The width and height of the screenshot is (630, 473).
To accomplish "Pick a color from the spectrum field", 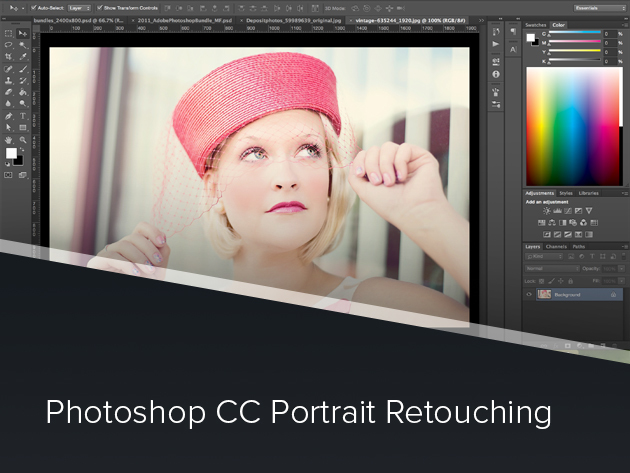I will click(574, 126).
